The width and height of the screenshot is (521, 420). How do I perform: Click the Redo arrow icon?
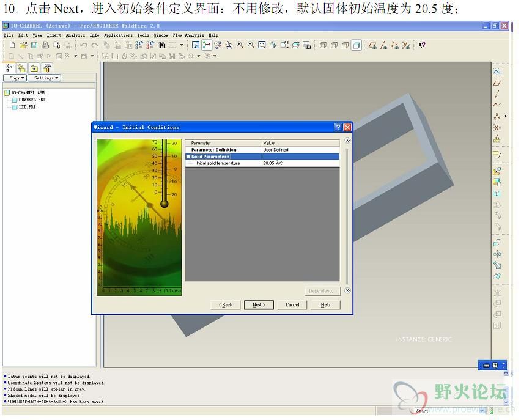95,45
